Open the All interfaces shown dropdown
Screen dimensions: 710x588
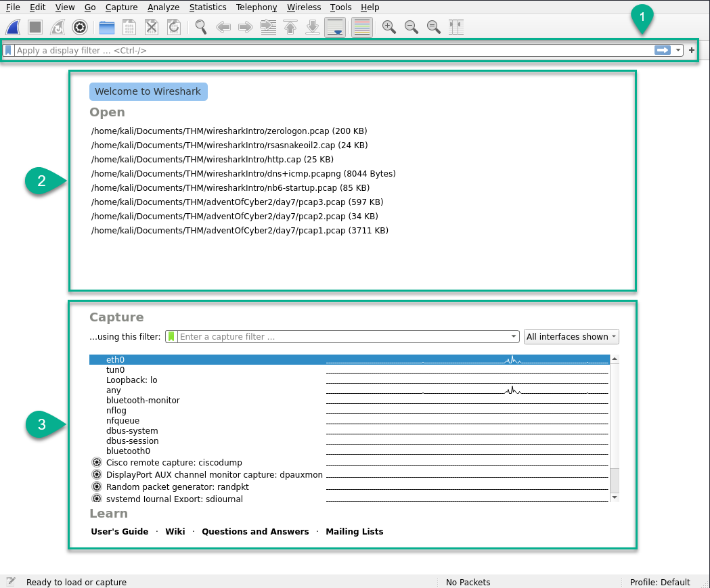pyautogui.click(x=571, y=336)
